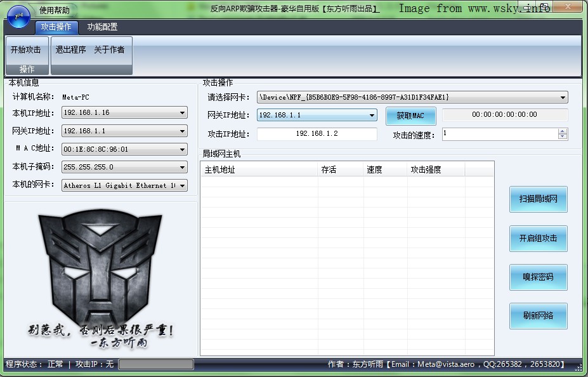Click the 刷新网络 refresh network button
Image resolution: width=588 pixels, height=377 pixels.
click(x=538, y=316)
